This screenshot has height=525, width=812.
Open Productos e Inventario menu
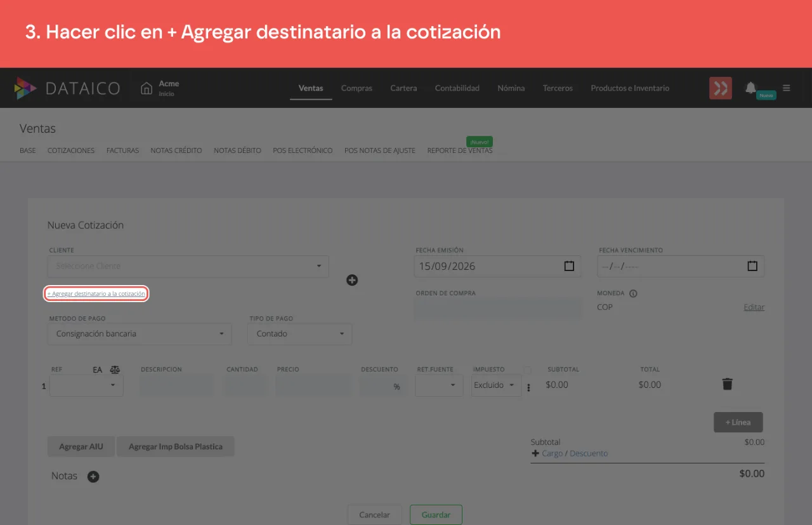630,88
